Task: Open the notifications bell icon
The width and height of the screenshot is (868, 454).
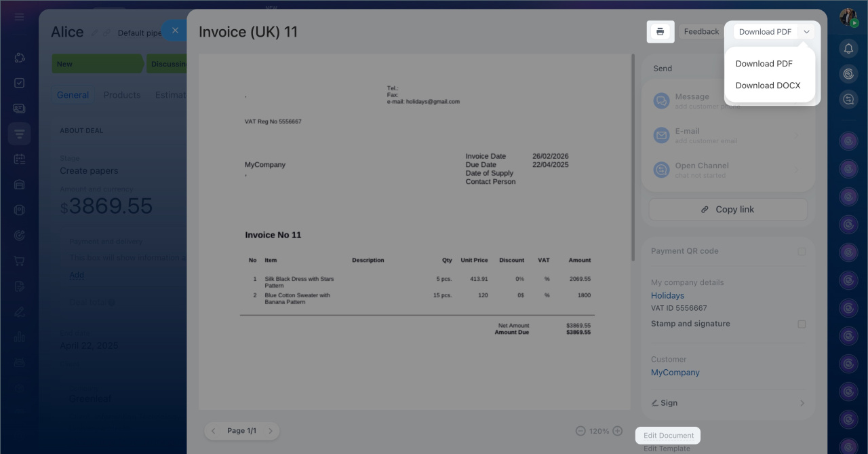Action: point(848,48)
